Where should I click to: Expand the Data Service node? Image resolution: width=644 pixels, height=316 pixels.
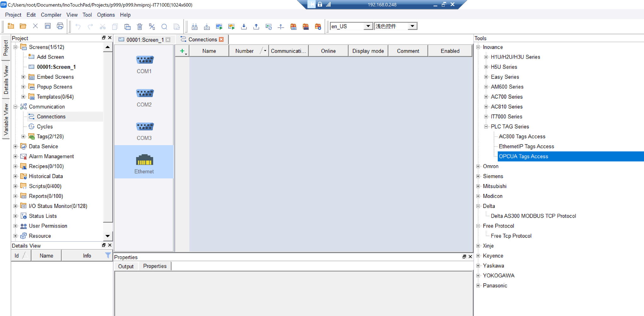coord(15,146)
